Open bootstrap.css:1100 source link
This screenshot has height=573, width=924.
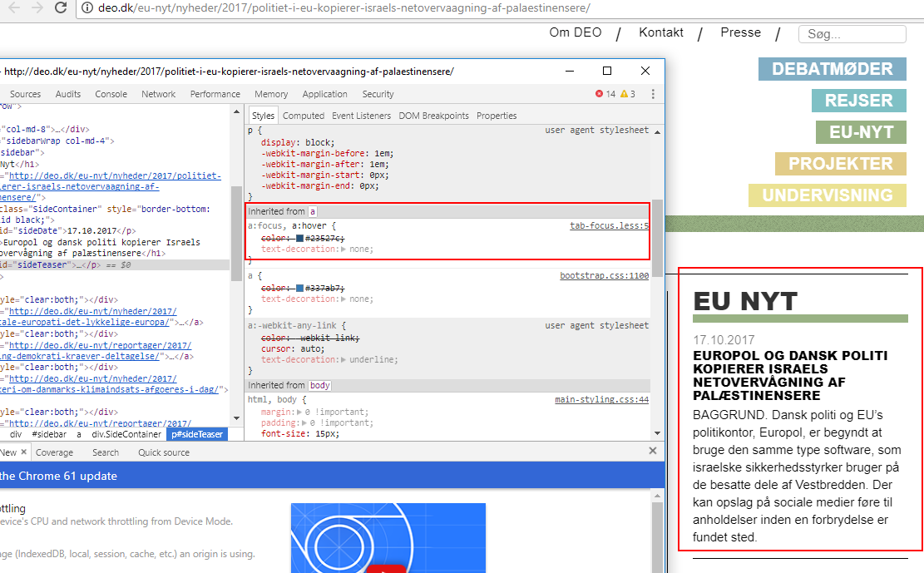point(604,276)
